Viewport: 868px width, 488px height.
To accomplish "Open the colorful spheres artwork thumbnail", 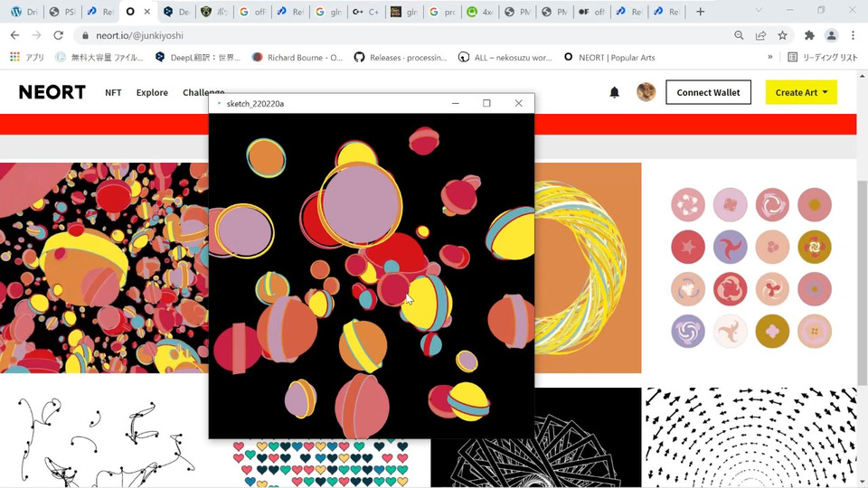I will coord(104,267).
